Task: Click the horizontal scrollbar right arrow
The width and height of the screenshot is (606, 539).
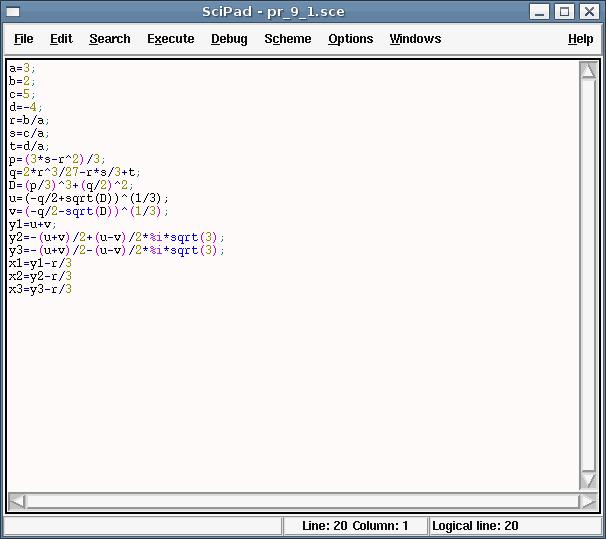Action: 588,502
